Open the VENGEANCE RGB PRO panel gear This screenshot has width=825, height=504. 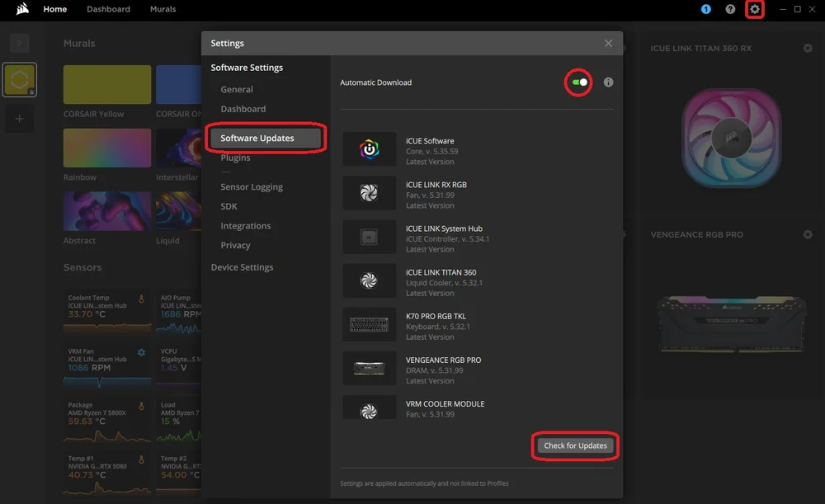point(807,234)
